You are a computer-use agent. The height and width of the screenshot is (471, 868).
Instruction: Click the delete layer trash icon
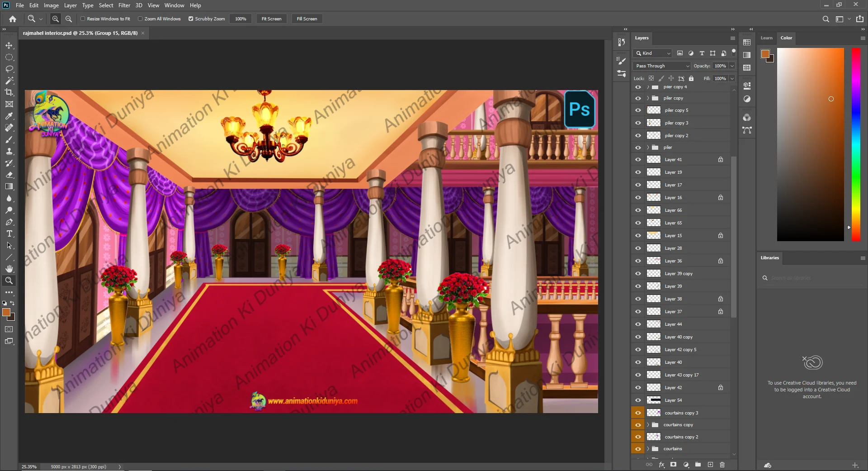(722, 465)
